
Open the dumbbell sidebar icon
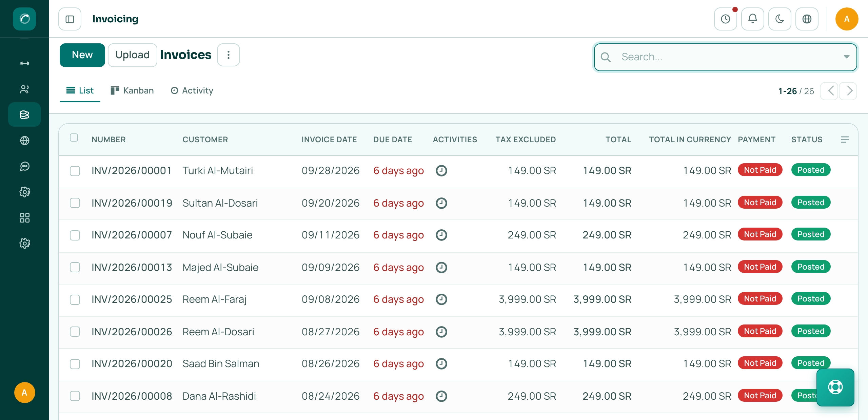pos(24,63)
